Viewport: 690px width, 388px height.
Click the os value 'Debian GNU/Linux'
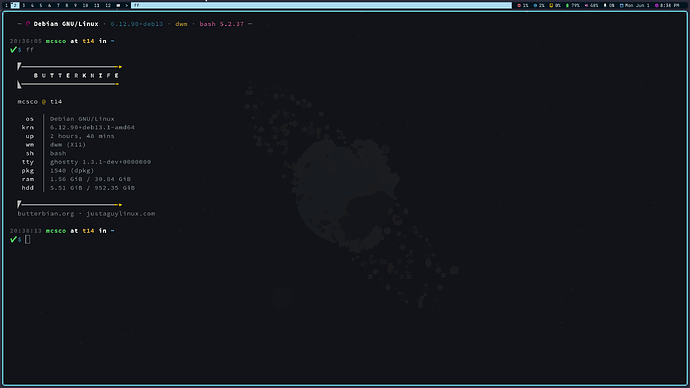point(82,119)
